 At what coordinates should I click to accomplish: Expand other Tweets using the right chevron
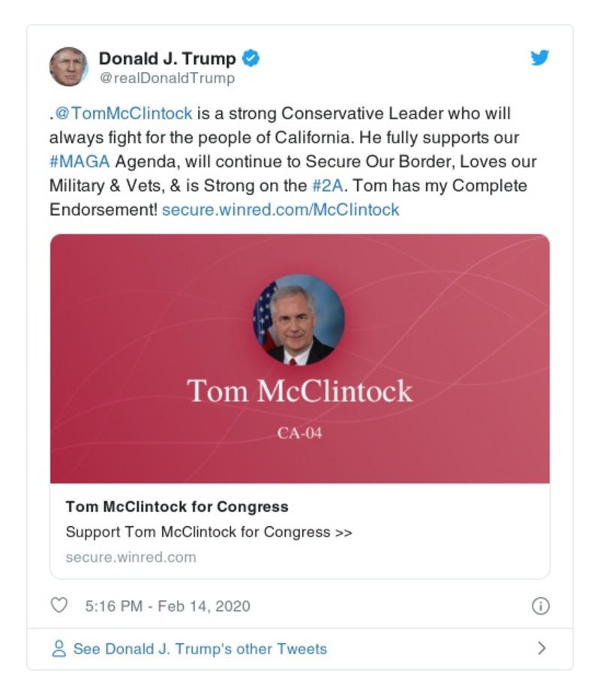[x=540, y=649]
